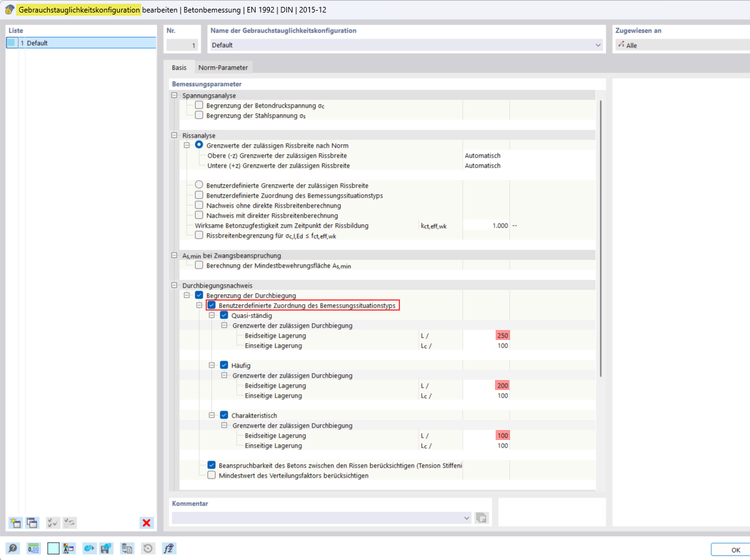Click the Nr. field showing 1
The height and width of the screenshot is (560, 750).
(x=183, y=45)
